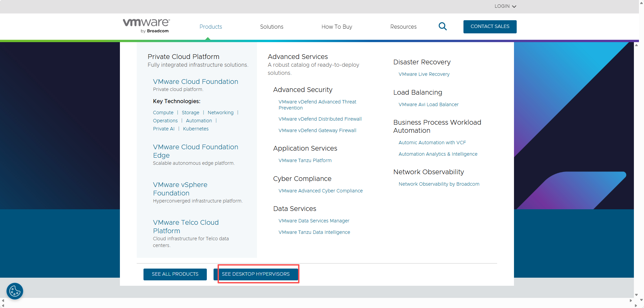Open cookie preferences icon
Screen dimensions: 644x308
click(x=15, y=291)
